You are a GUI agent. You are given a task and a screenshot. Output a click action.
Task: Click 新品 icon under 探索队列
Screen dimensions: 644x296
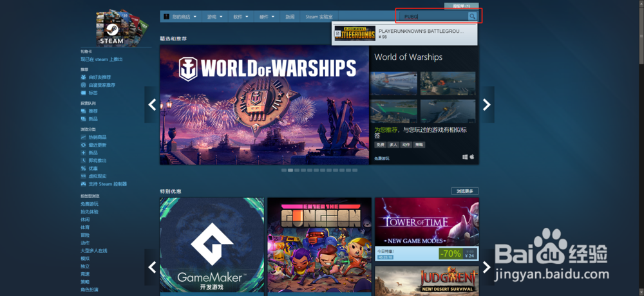point(83,119)
